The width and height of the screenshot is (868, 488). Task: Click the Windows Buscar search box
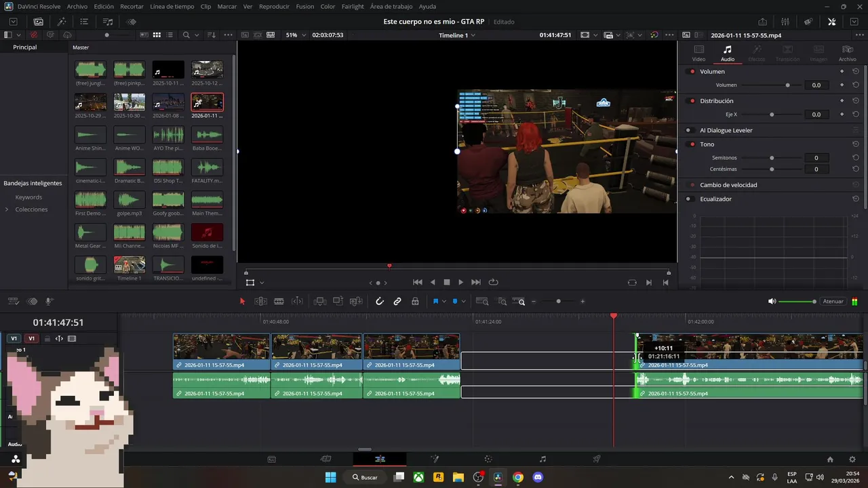tap(367, 477)
